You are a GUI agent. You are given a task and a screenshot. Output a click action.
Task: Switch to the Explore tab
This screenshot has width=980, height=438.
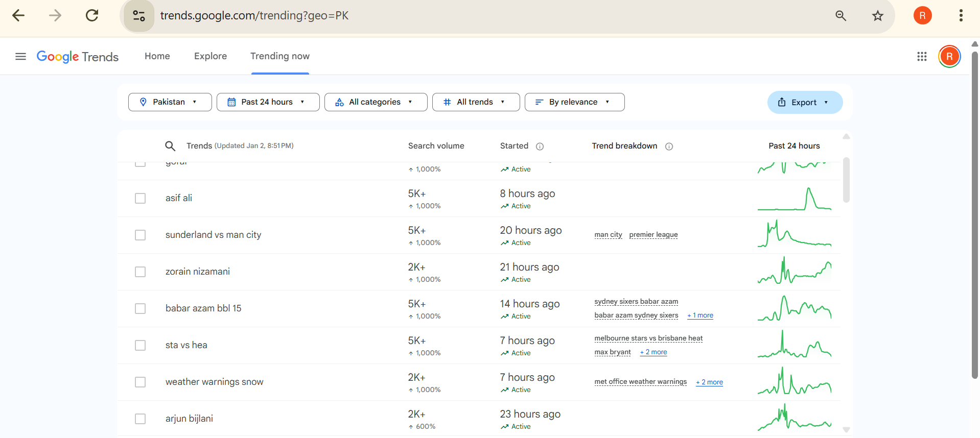point(211,56)
